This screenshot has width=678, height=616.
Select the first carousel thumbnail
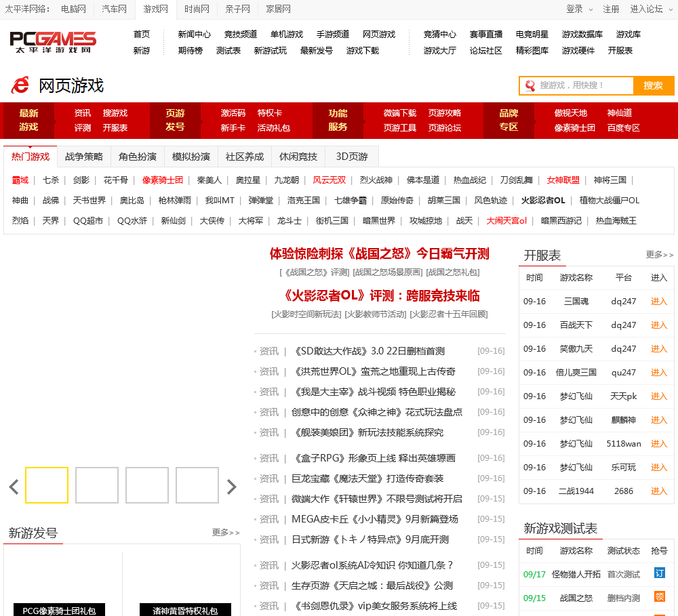point(47,485)
